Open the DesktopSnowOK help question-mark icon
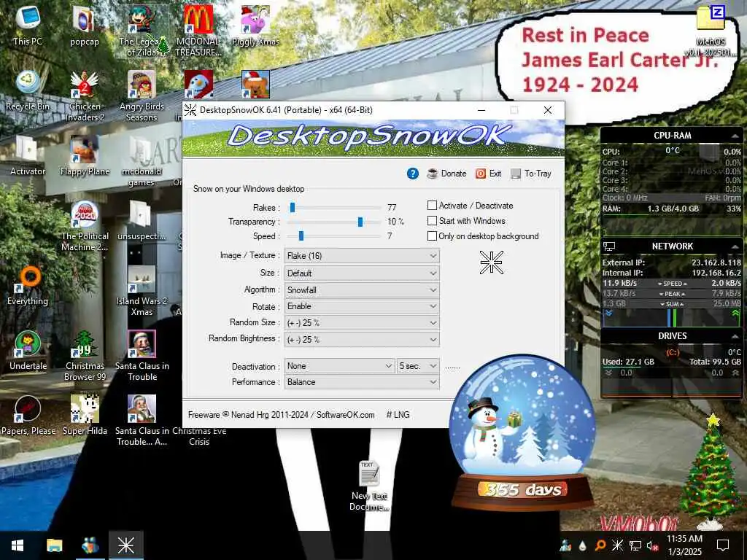Screen dimensions: 747x560 pos(413,174)
